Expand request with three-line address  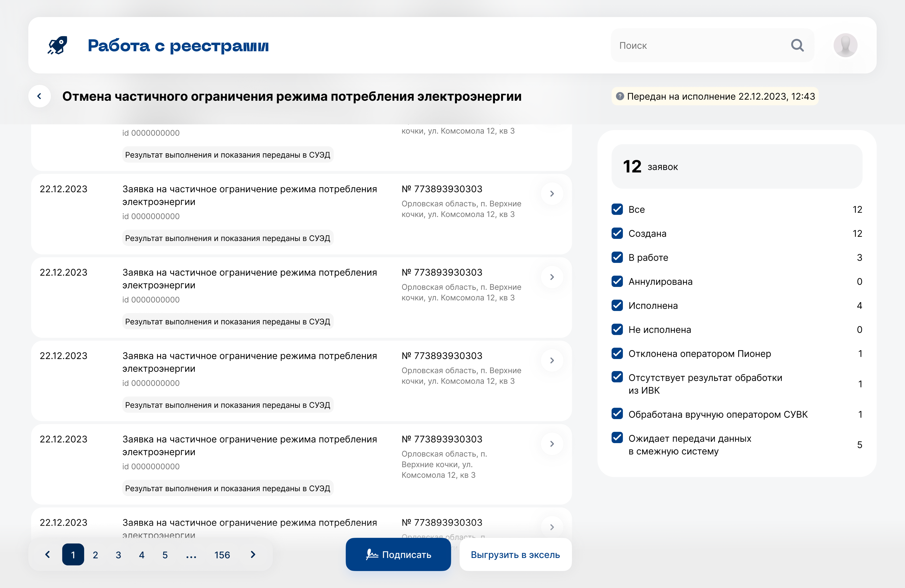pos(552,444)
